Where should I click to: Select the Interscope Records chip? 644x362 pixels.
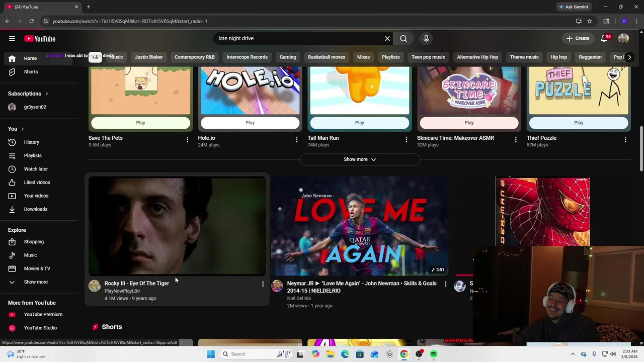[247, 57]
